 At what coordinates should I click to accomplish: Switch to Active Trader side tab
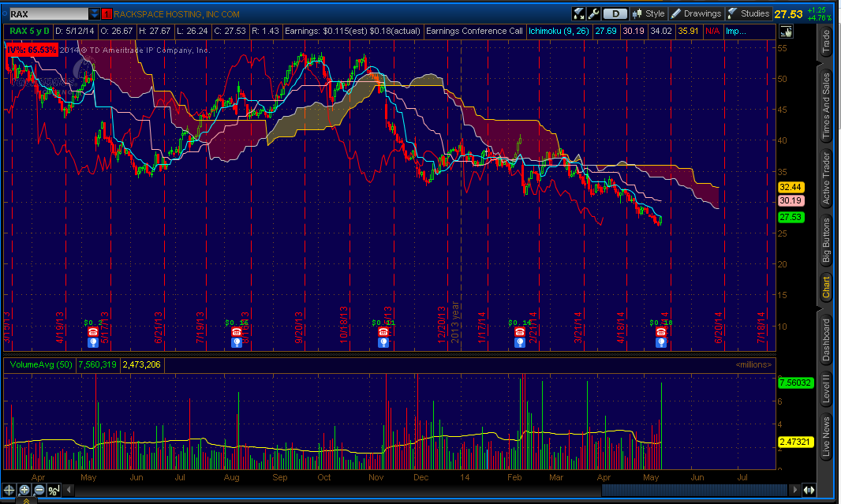[827, 178]
